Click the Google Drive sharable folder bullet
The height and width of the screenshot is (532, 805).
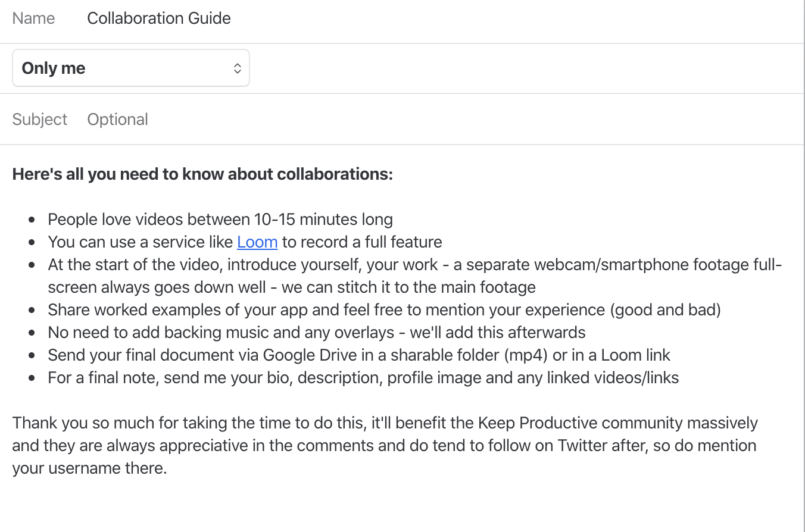pyautogui.click(x=359, y=355)
